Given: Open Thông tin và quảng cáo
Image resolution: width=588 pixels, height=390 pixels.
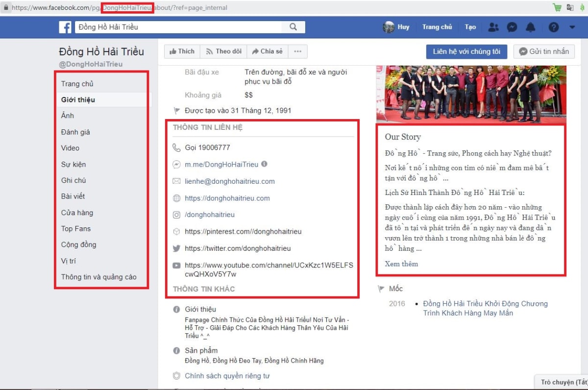Looking at the screenshot, I should pos(99,277).
